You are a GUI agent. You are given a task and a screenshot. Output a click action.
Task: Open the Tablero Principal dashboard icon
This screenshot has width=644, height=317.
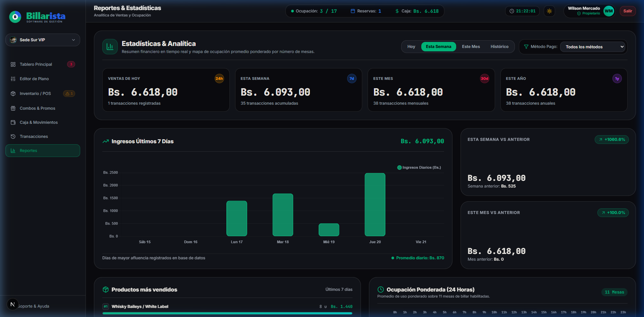coord(13,64)
